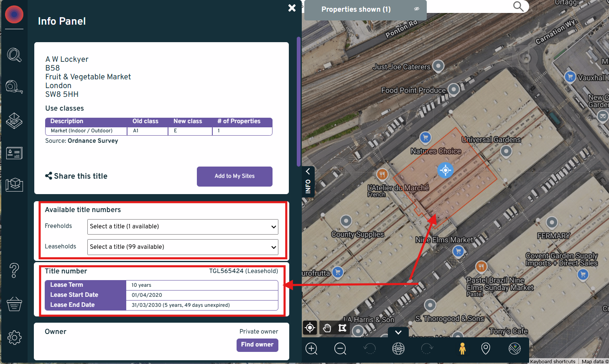Screen dimensions: 609x364
Task: Open the help question mark icon
Action: 14,270
